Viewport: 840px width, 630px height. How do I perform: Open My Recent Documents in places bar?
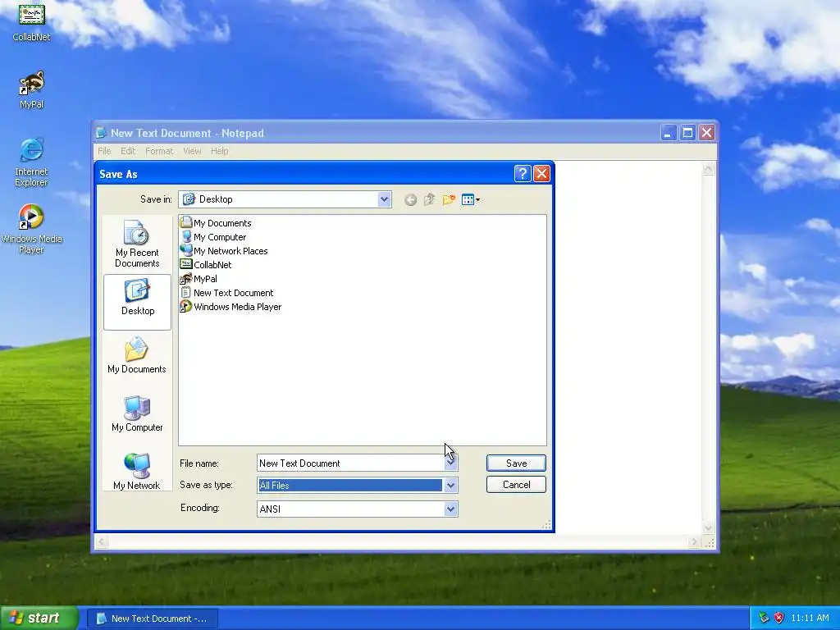click(x=137, y=244)
